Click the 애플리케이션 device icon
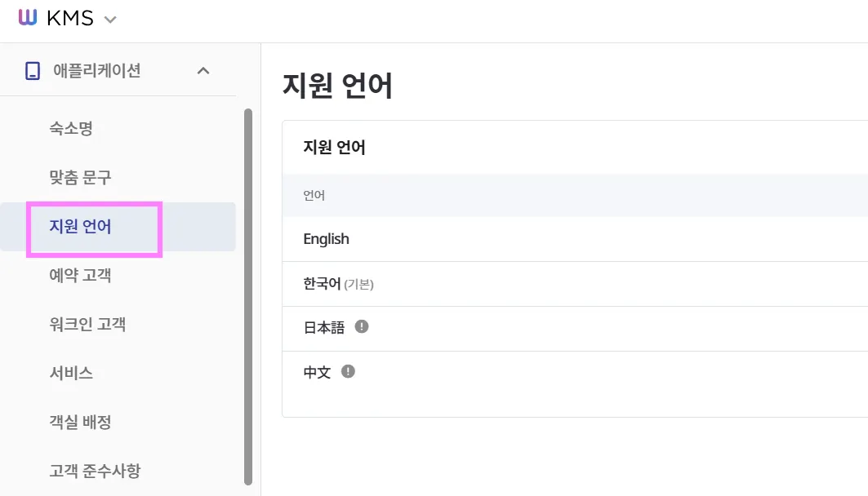 tap(33, 71)
